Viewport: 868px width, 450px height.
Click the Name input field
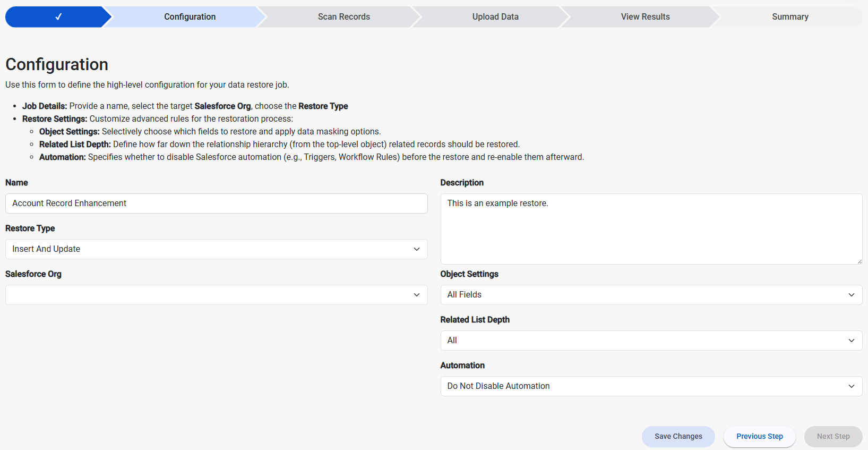tap(216, 203)
